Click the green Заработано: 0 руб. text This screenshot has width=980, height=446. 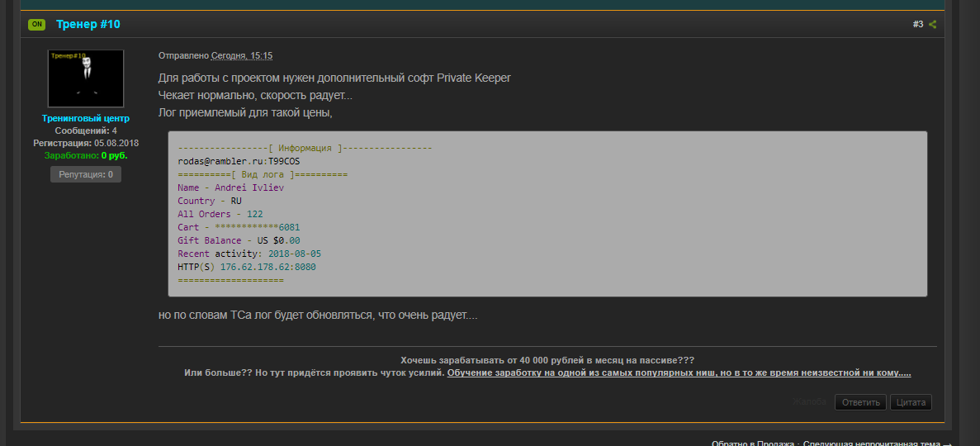[86, 155]
